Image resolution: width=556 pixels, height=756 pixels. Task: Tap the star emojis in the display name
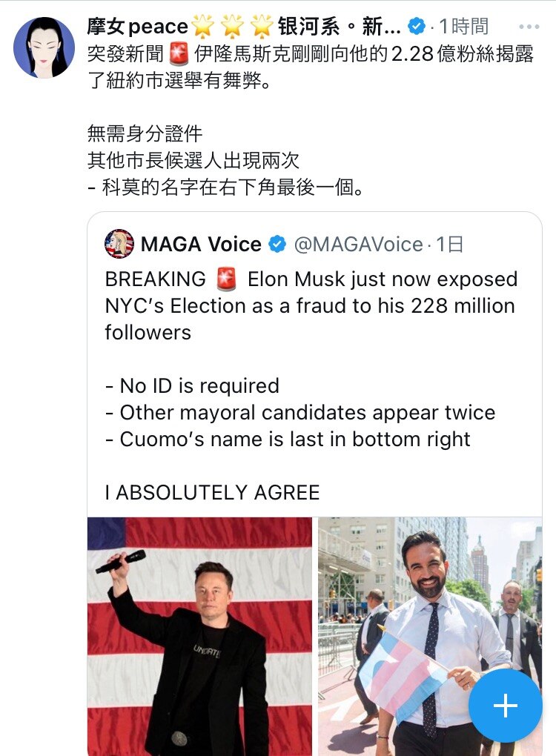(x=232, y=27)
